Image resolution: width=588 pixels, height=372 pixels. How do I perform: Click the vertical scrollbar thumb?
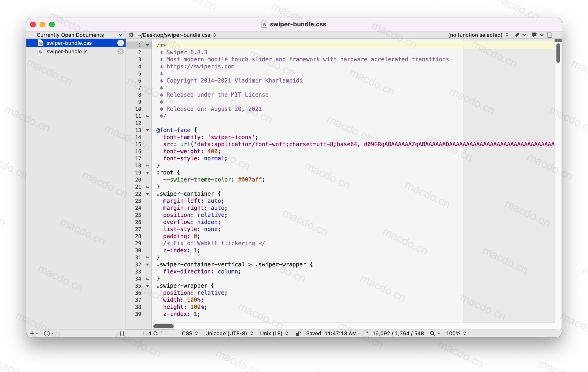coord(558,53)
